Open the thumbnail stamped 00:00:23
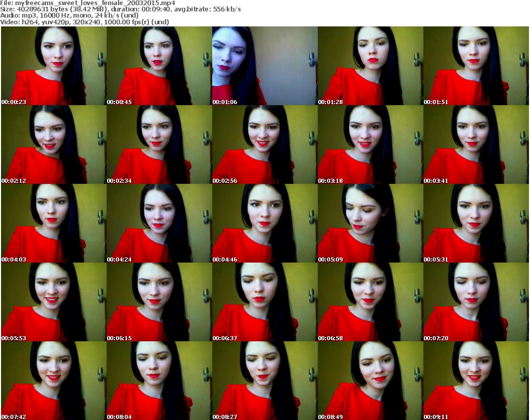The height and width of the screenshot is (420, 530). 54,66
